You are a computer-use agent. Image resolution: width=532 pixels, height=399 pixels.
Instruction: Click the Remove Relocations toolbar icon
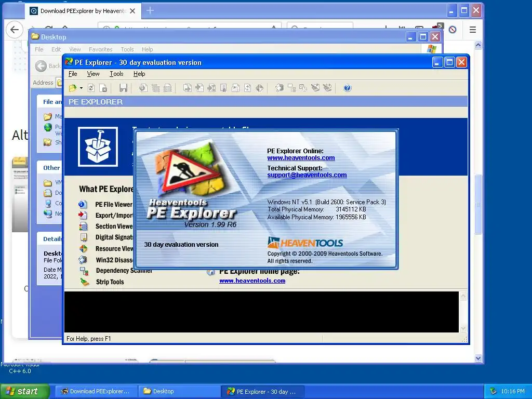[327, 88]
